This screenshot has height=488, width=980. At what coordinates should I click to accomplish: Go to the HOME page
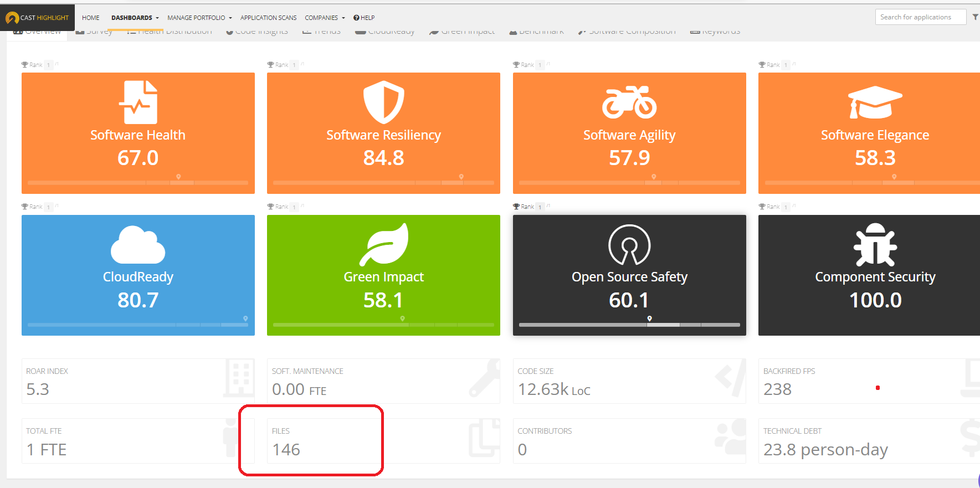click(91, 18)
